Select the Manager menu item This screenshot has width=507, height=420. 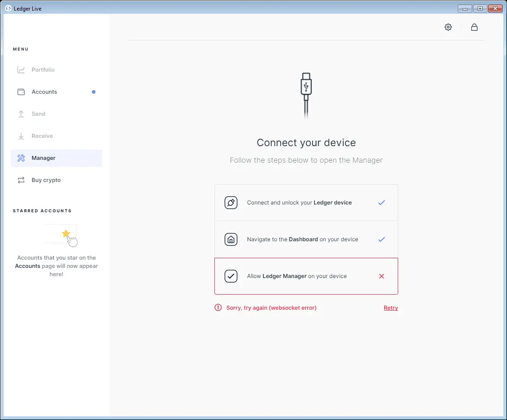click(56, 158)
